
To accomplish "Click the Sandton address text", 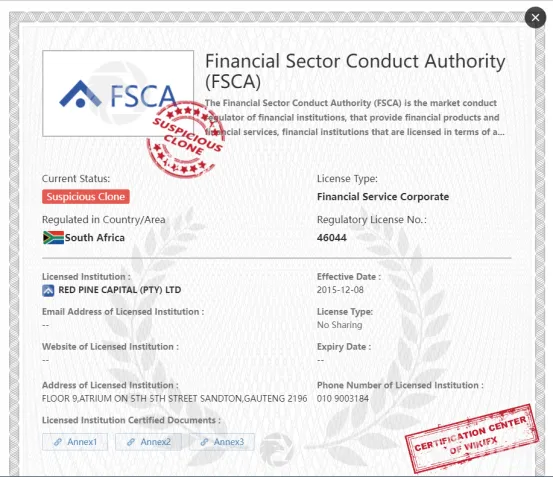I will [175, 398].
